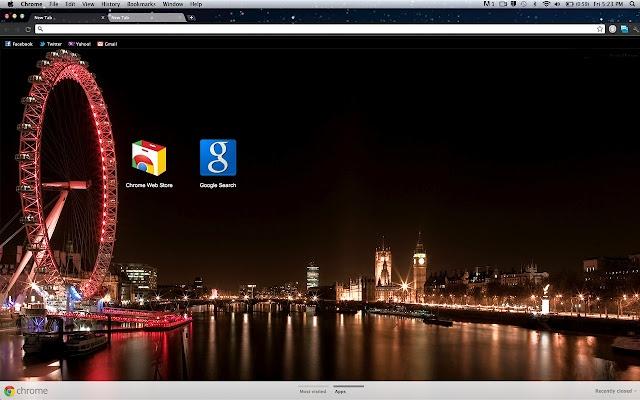
Task: Open the History menu
Action: coord(110,4)
